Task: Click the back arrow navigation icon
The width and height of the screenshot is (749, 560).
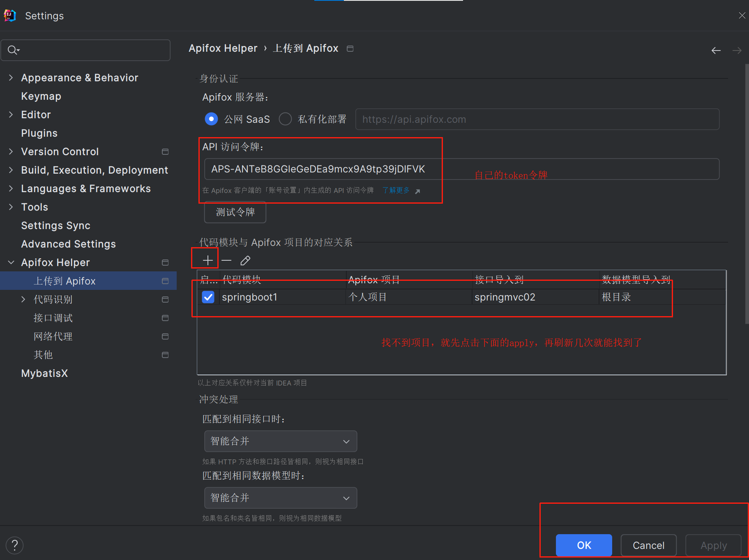Action: tap(716, 50)
